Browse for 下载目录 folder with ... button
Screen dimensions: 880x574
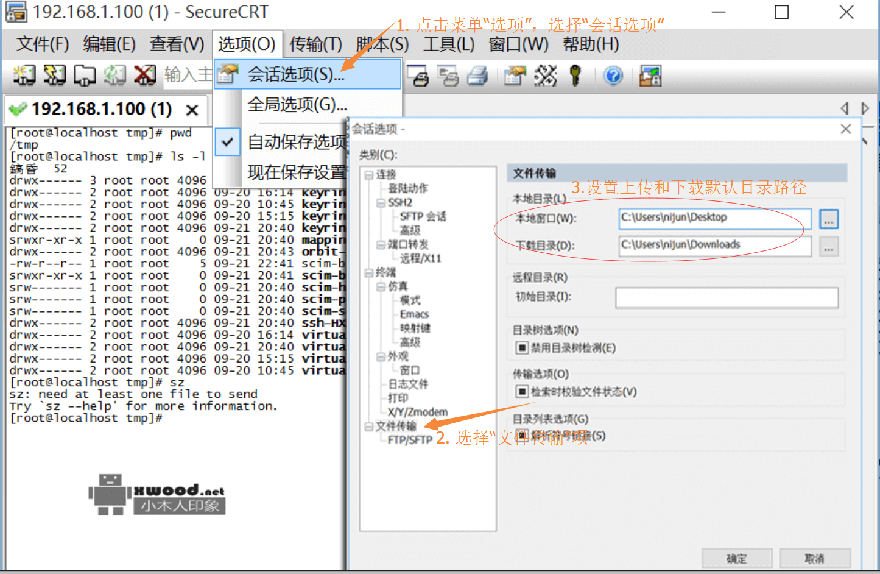pyautogui.click(x=828, y=246)
